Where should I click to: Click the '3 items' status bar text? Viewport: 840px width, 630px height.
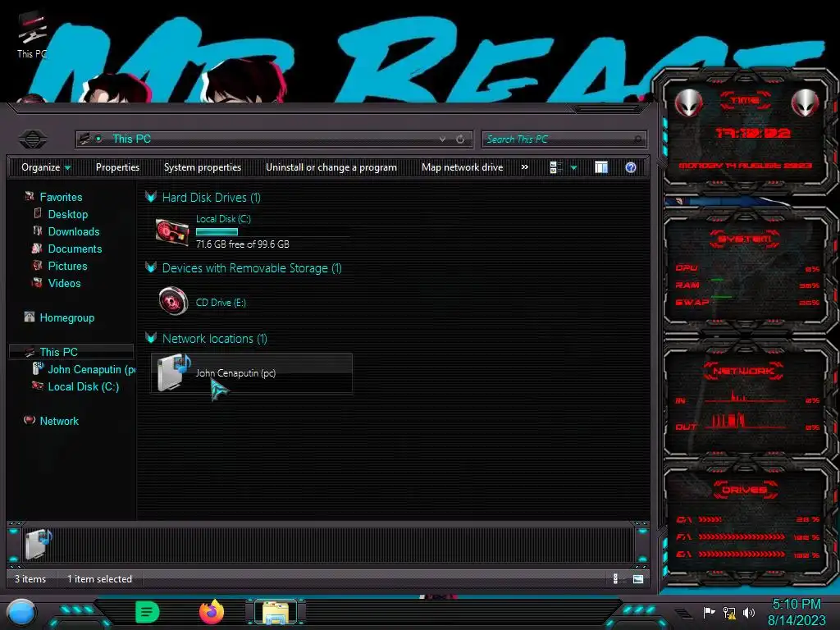click(30, 579)
